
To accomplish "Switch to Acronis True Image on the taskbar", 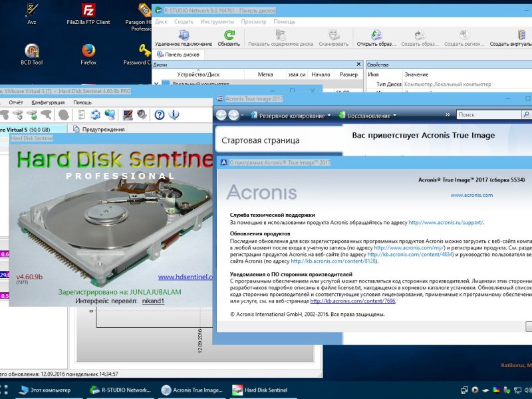I will (192, 390).
